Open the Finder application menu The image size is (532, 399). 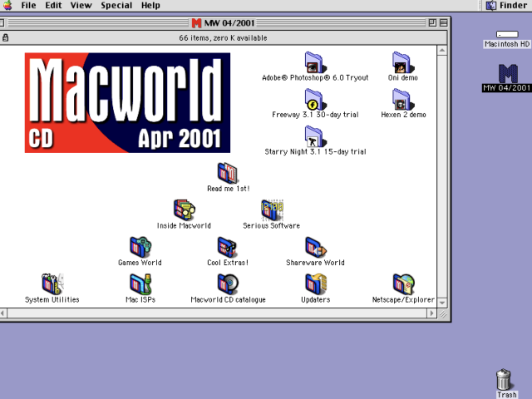click(506, 5)
